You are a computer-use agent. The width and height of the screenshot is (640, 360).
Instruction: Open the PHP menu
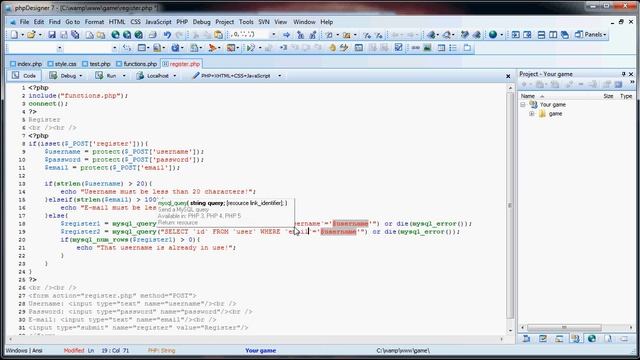pos(182,22)
